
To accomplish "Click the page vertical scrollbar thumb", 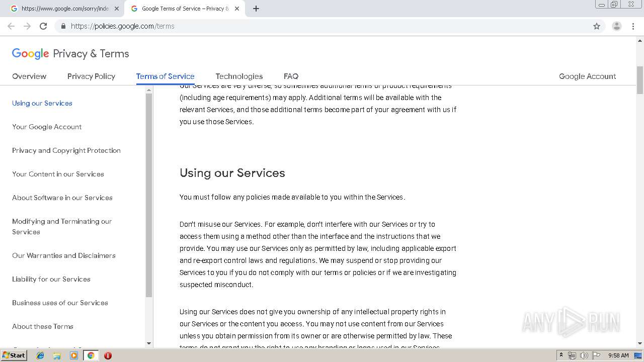I will tap(640, 80).
